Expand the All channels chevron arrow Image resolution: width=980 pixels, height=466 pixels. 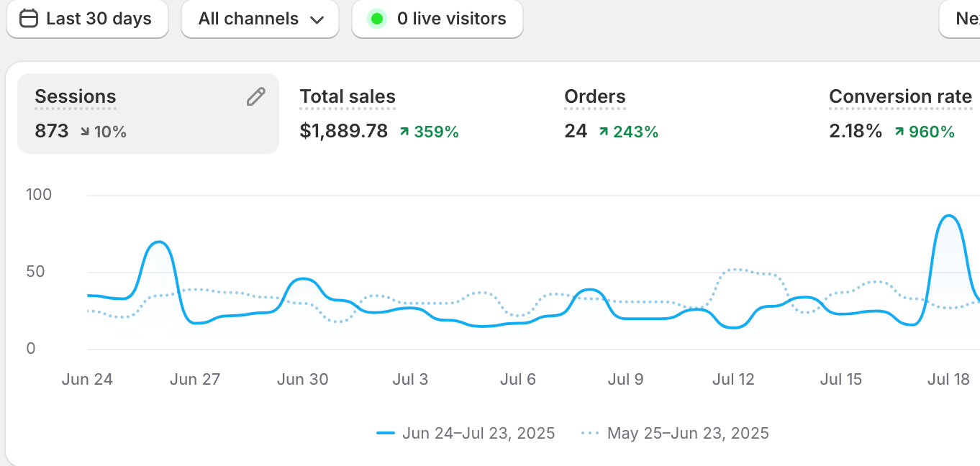point(317,19)
